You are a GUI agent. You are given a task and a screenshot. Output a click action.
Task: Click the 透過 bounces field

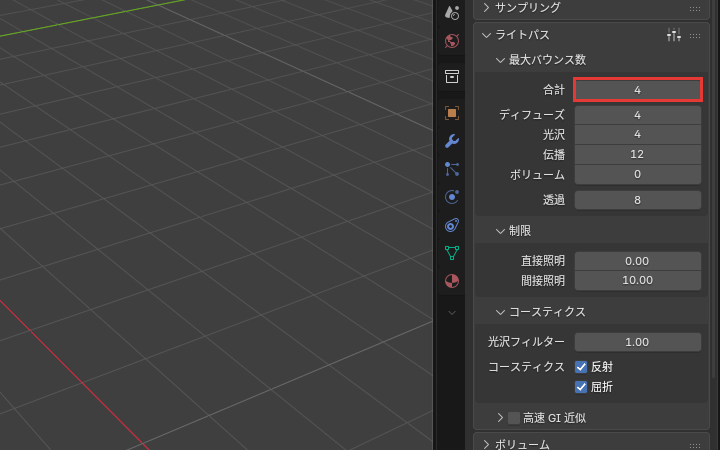pyautogui.click(x=638, y=200)
